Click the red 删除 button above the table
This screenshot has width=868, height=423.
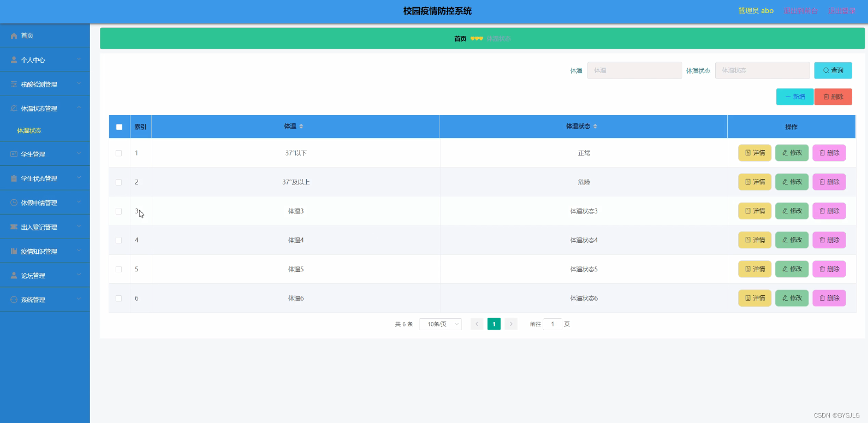click(833, 97)
